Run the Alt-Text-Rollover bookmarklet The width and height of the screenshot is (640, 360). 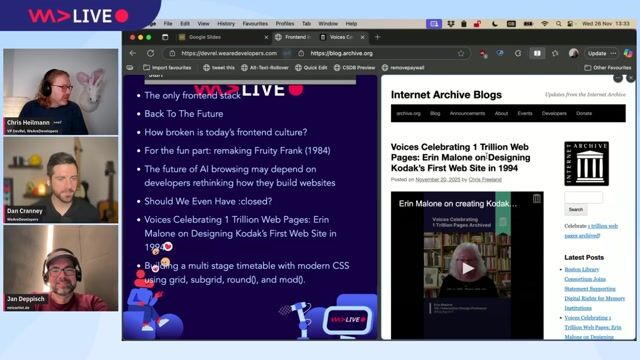coord(264,68)
